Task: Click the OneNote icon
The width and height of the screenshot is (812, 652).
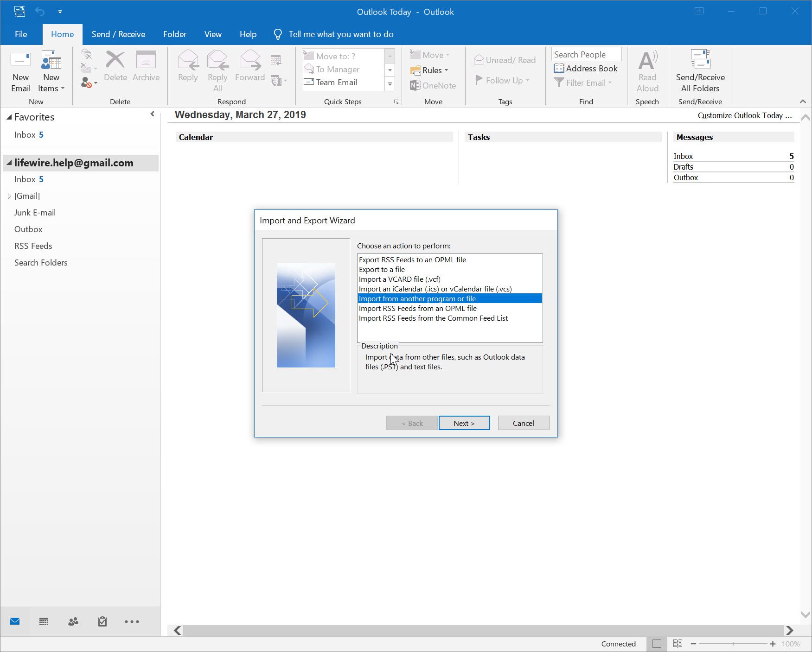Action: click(x=433, y=86)
